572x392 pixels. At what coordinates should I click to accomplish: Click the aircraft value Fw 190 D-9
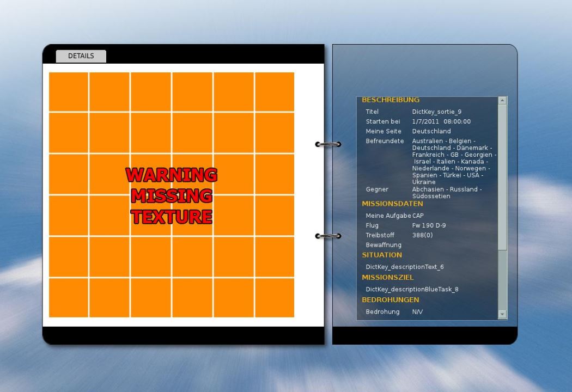tap(429, 225)
